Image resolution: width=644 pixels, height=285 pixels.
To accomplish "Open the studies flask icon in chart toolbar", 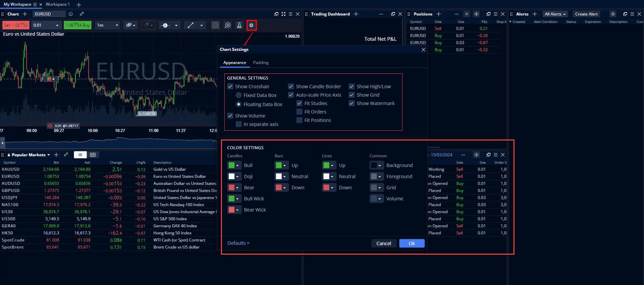I will (239, 25).
